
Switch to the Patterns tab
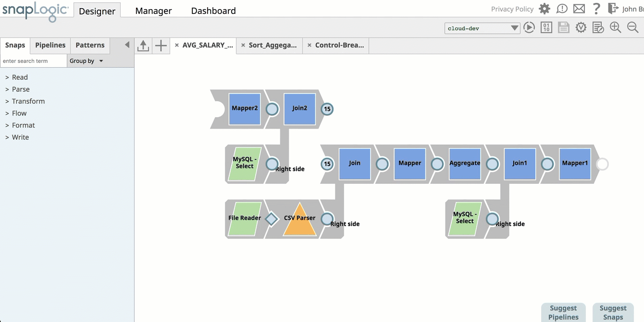coord(90,45)
